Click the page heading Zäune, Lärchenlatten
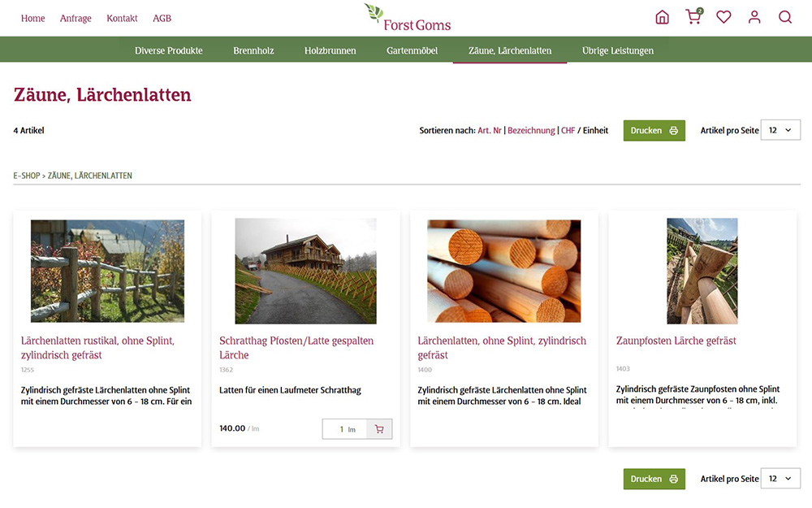The image size is (812, 508). click(x=102, y=94)
